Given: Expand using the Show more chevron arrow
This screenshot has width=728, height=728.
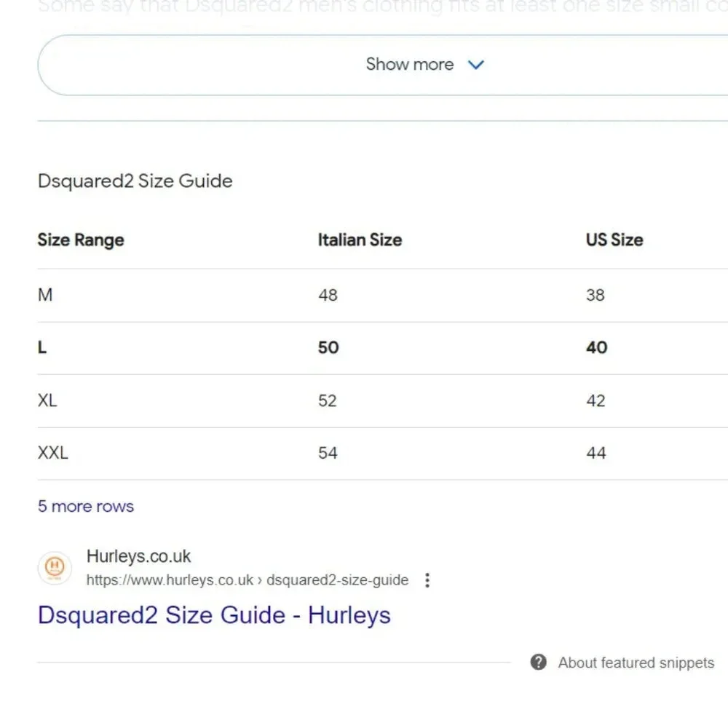Looking at the screenshot, I should (x=476, y=65).
